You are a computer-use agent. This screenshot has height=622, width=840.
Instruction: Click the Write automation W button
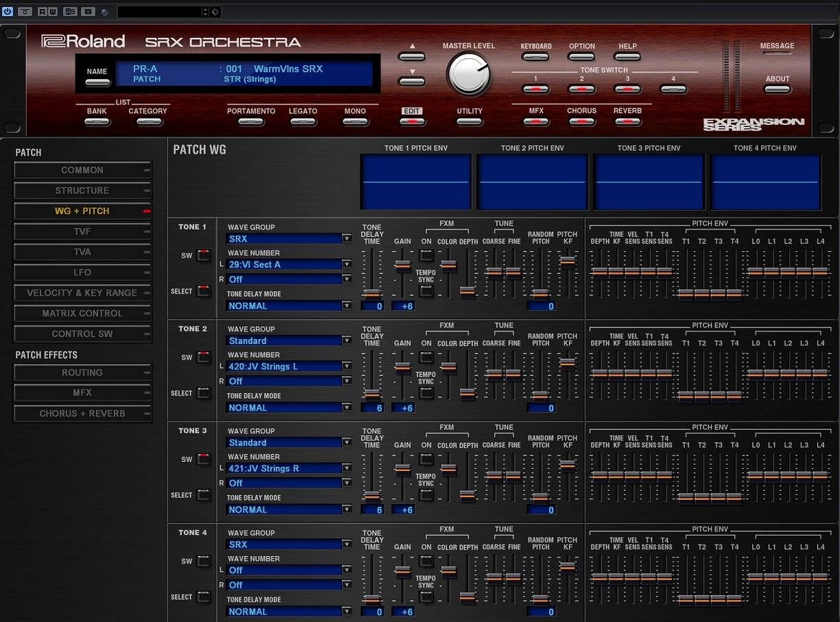[53, 12]
